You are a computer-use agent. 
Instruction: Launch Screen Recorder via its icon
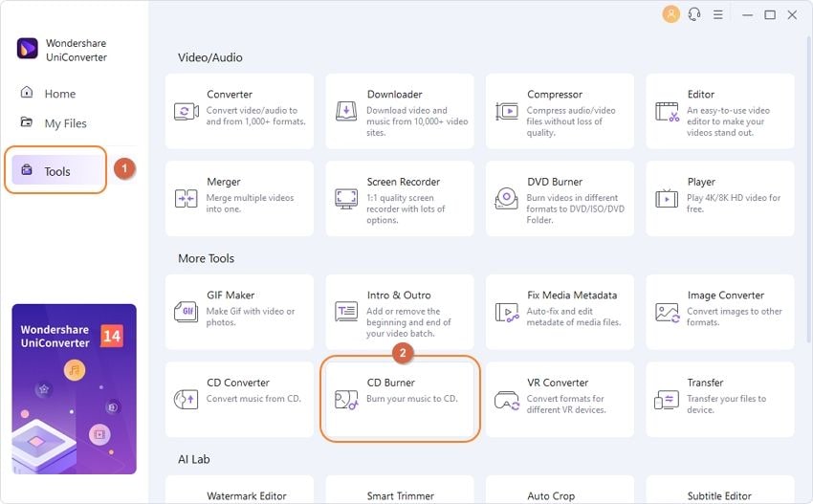tap(346, 199)
